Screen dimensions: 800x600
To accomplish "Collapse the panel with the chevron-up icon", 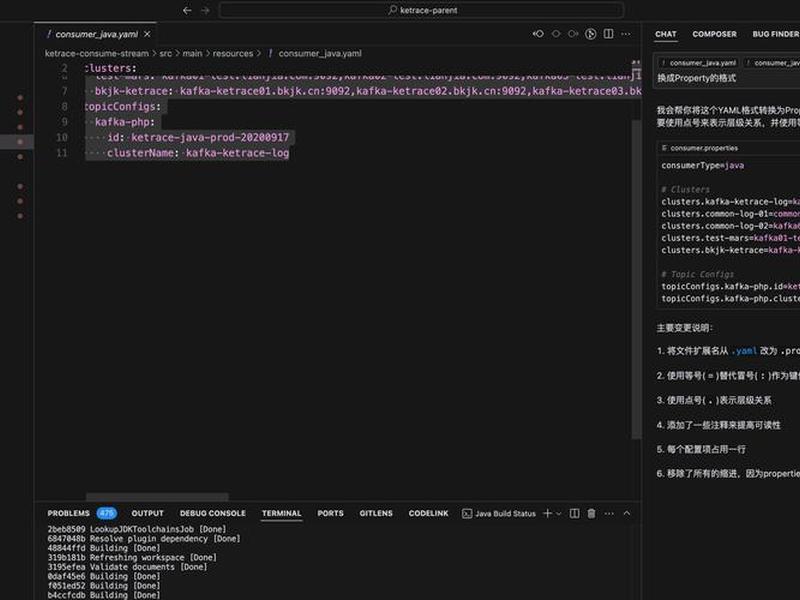I will [x=627, y=513].
